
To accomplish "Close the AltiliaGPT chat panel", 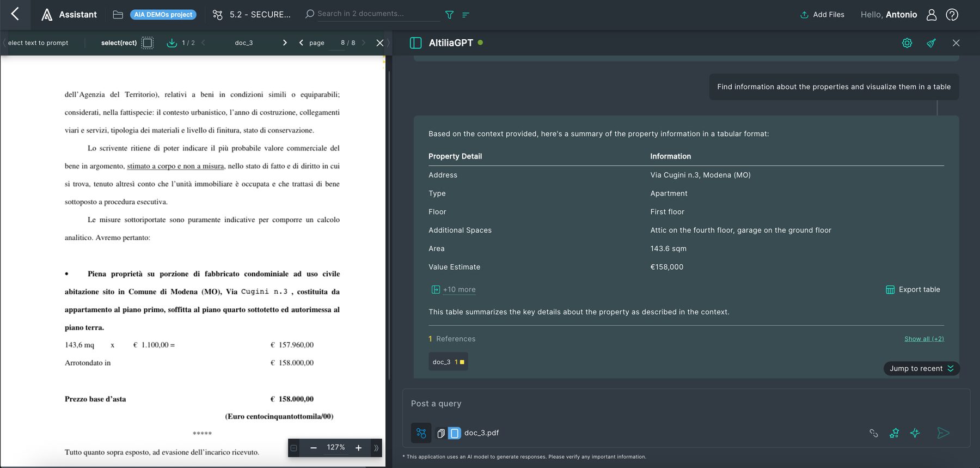I will (x=956, y=42).
